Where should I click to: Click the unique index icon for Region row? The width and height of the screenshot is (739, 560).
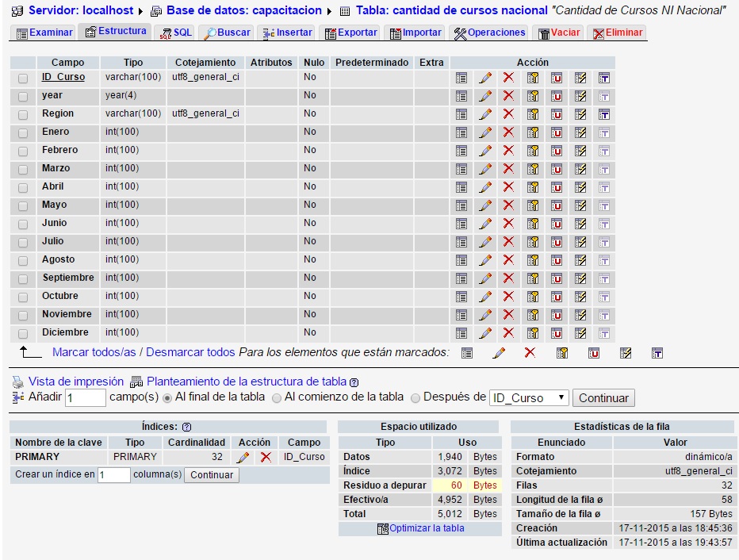coord(557,114)
